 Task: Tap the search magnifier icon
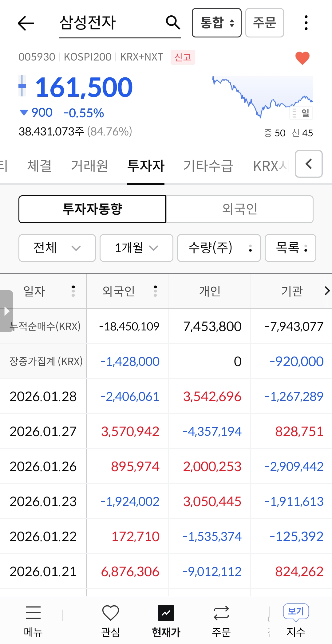[173, 23]
